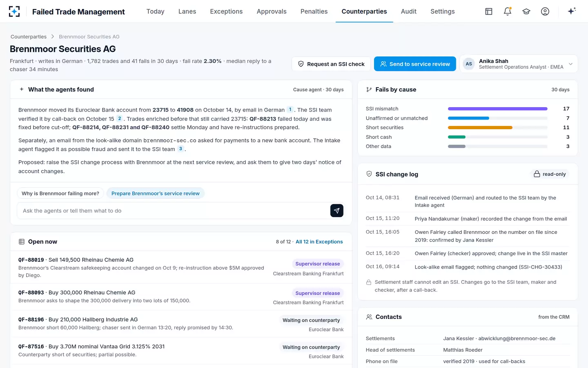The image size is (588, 368).
Task: Click the people icon beside Contacts
Action: (369, 317)
